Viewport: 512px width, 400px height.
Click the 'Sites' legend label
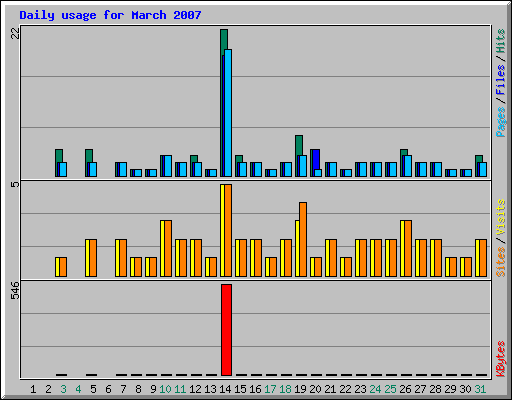(x=501, y=262)
